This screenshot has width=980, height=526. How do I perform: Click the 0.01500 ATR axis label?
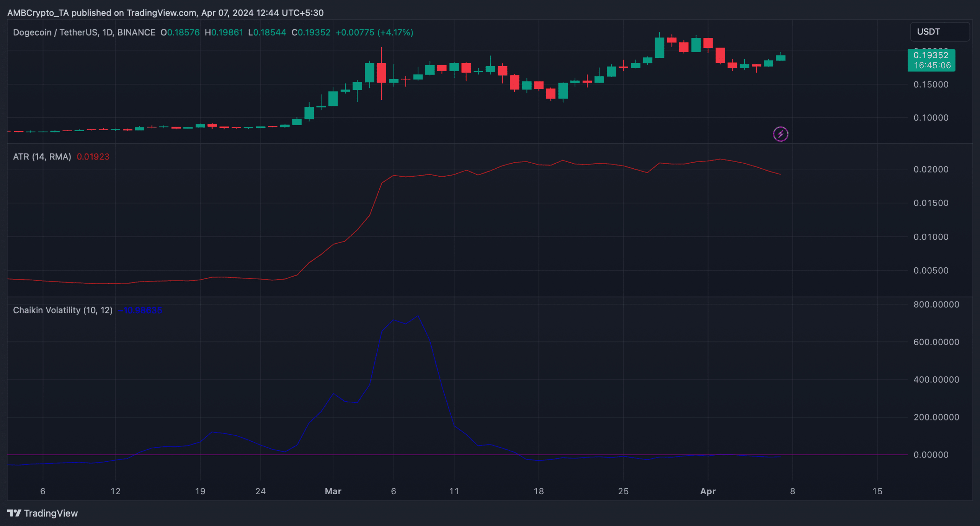pyautogui.click(x=931, y=203)
